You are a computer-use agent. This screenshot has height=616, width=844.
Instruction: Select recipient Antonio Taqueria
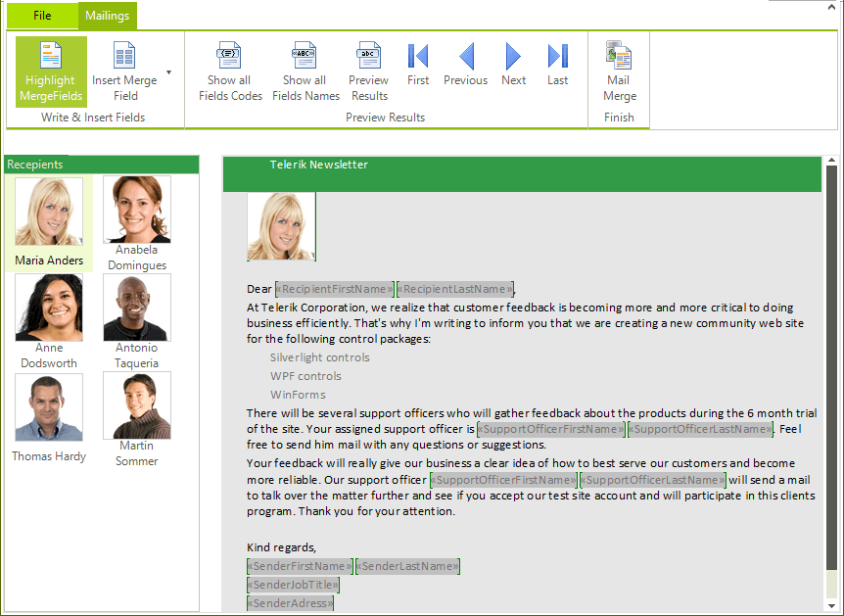point(137,321)
